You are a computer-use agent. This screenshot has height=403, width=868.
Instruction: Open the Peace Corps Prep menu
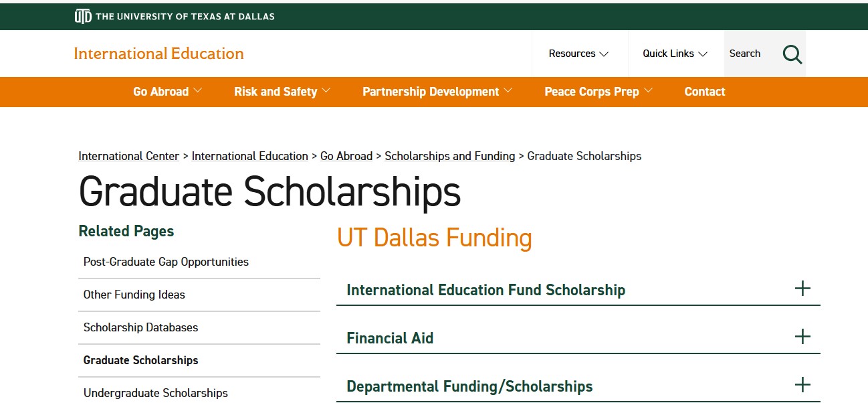tap(599, 92)
